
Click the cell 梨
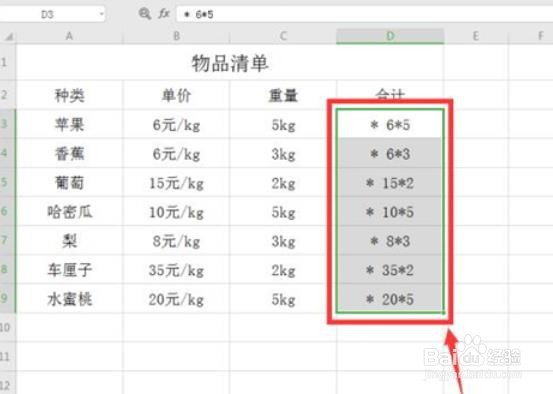(69, 241)
